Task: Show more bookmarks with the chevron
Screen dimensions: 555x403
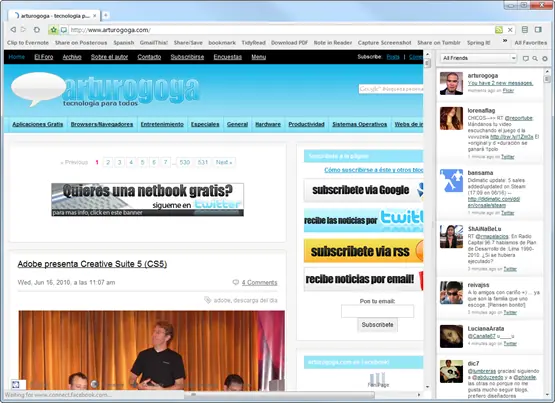Action: tap(505, 41)
